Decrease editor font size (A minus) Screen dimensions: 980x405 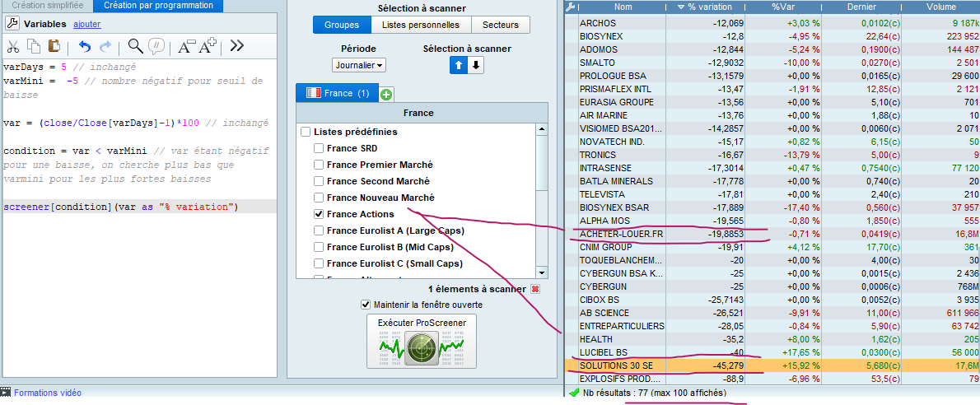(x=187, y=45)
